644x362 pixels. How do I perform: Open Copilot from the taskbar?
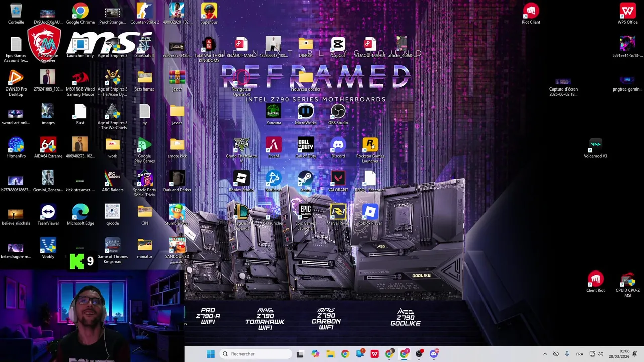[x=315, y=354]
